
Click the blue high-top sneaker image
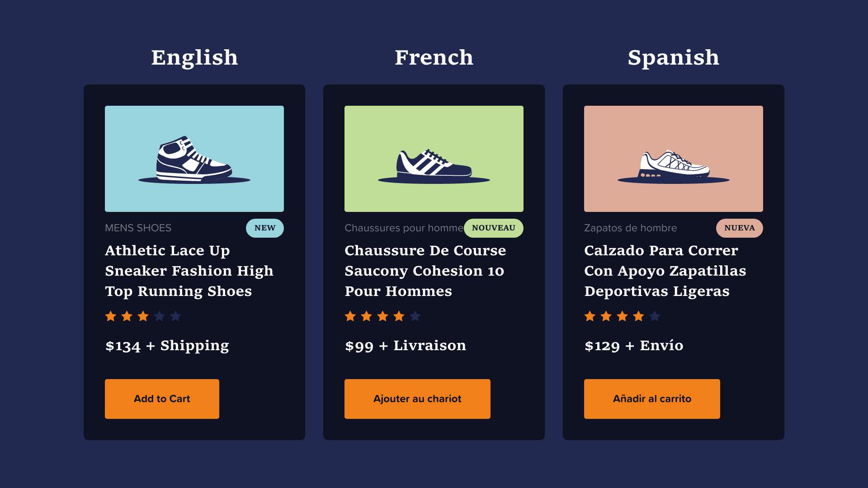(x=194, y=159)
